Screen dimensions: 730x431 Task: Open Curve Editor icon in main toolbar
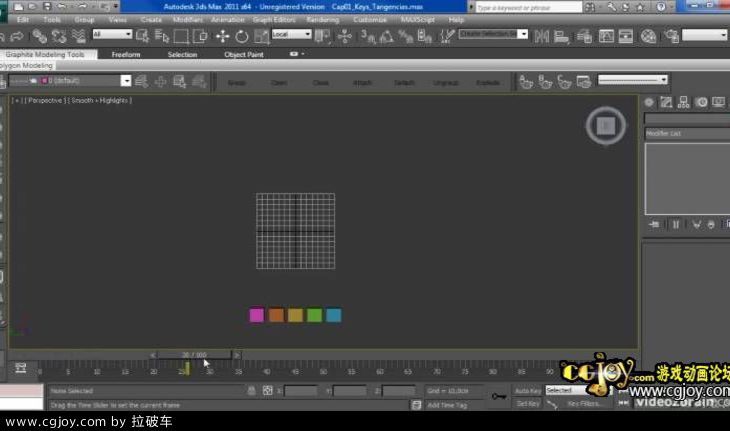[606, 36]
